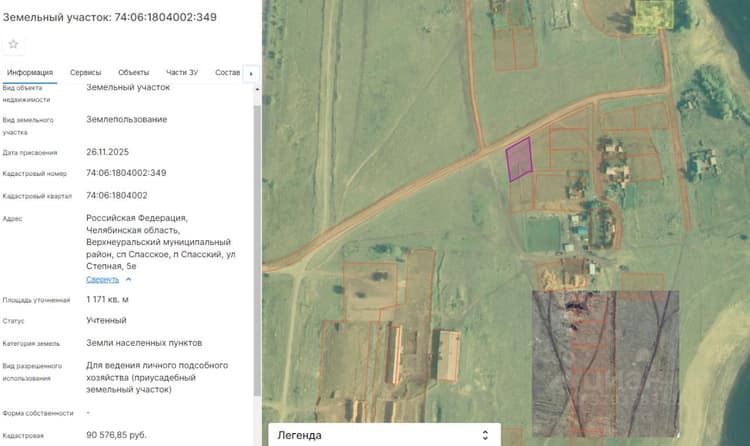
Task: Switch to the Информация tab
Action: 30,72
